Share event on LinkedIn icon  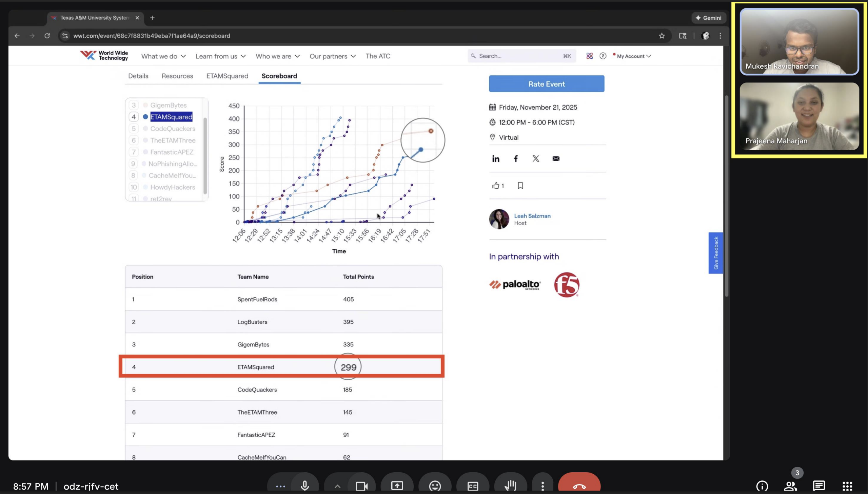click(495, 158)
